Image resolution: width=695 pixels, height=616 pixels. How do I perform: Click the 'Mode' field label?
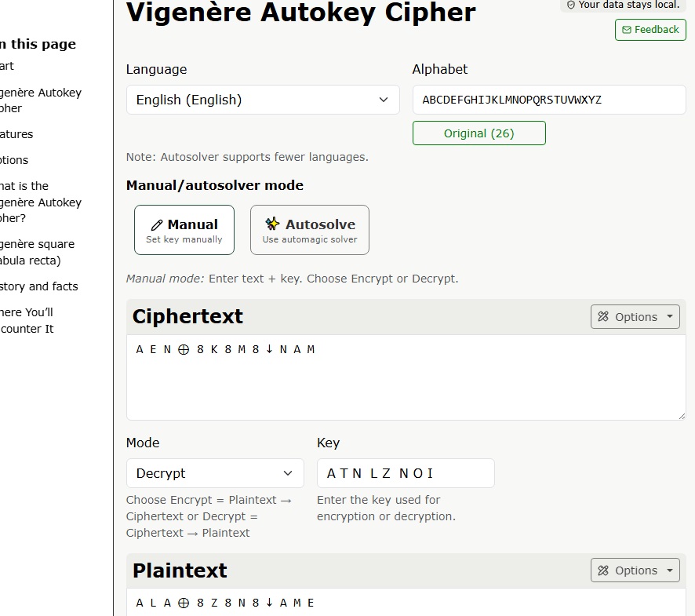pos(143,443)
